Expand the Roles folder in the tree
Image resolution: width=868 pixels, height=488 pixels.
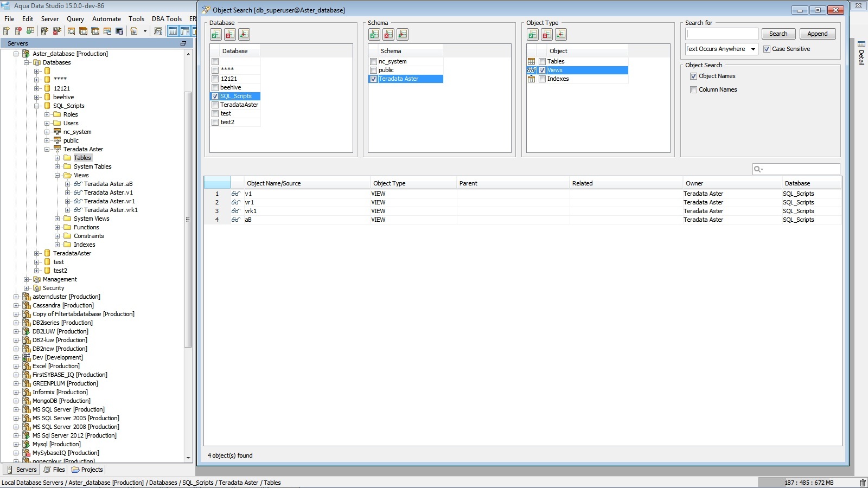[47, 114]
